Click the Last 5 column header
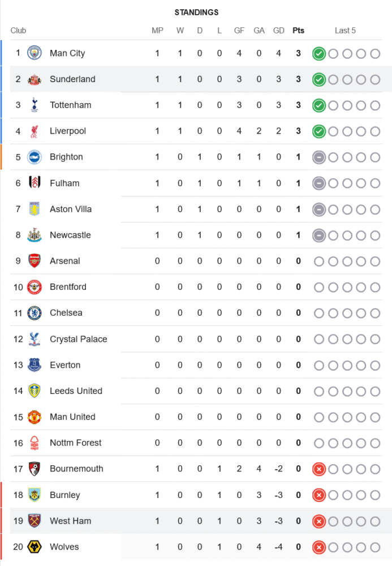 (x=345, y=31)
